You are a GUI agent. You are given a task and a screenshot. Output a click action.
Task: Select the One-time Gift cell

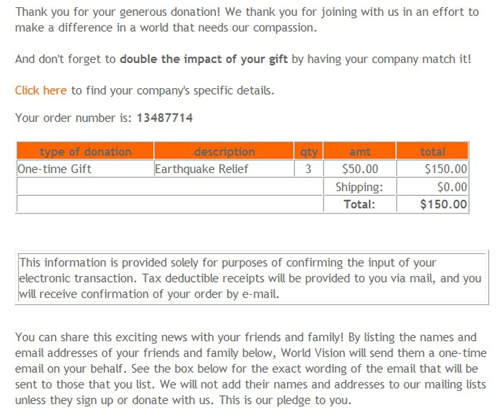(x=85, y=169)
